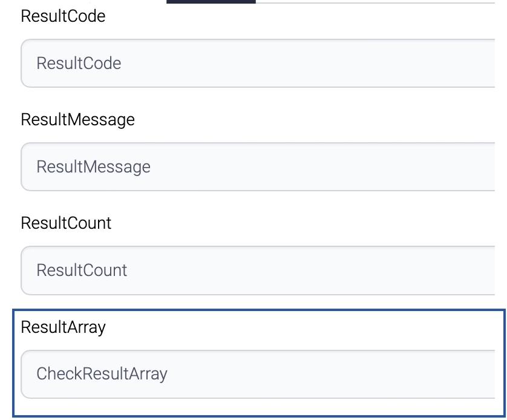Click the ResultCode field label
The image size is (507, 420).
(63, 16)
